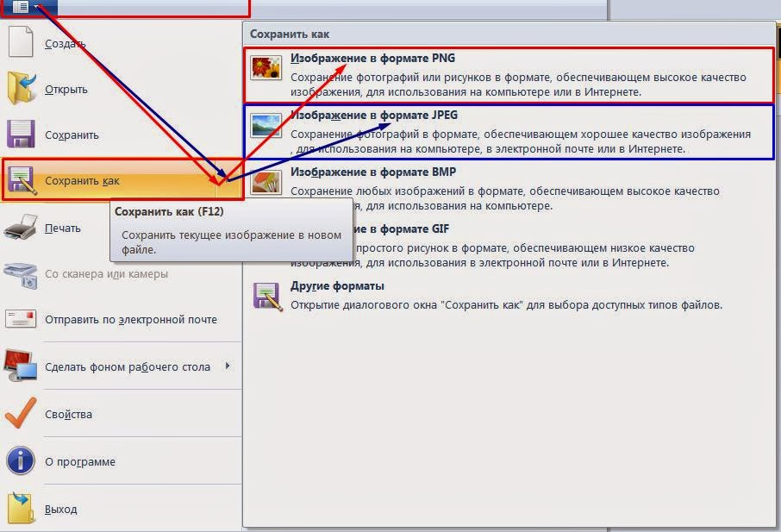Click the envelope icon for Отправить по электронной почте
Viewport: 781px width, 532px height.
coord(21,319)
